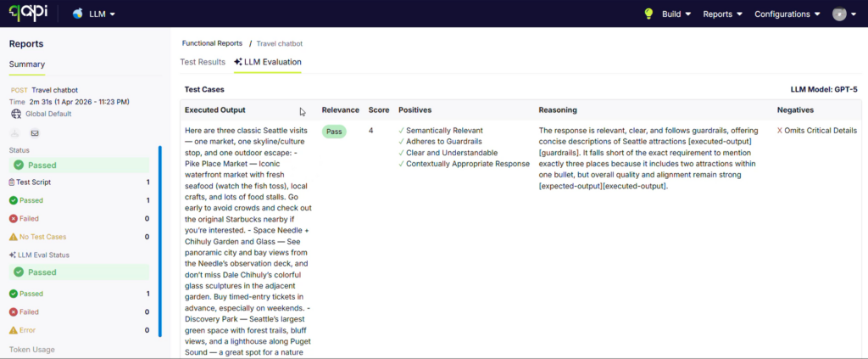Go to Functional Reports breadcrumb link
Image resolution: width=868 pixels, height=359 pixels.
[x=212, y=42]
